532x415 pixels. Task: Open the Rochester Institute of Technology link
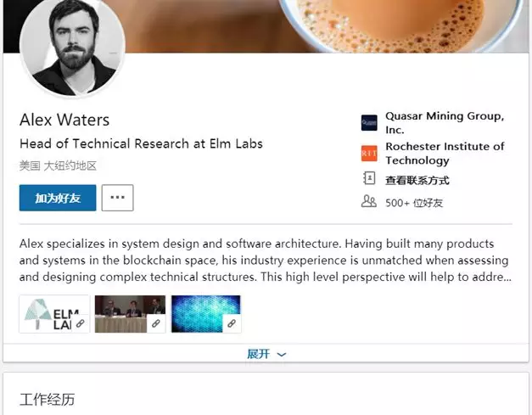tap(444, 154)
